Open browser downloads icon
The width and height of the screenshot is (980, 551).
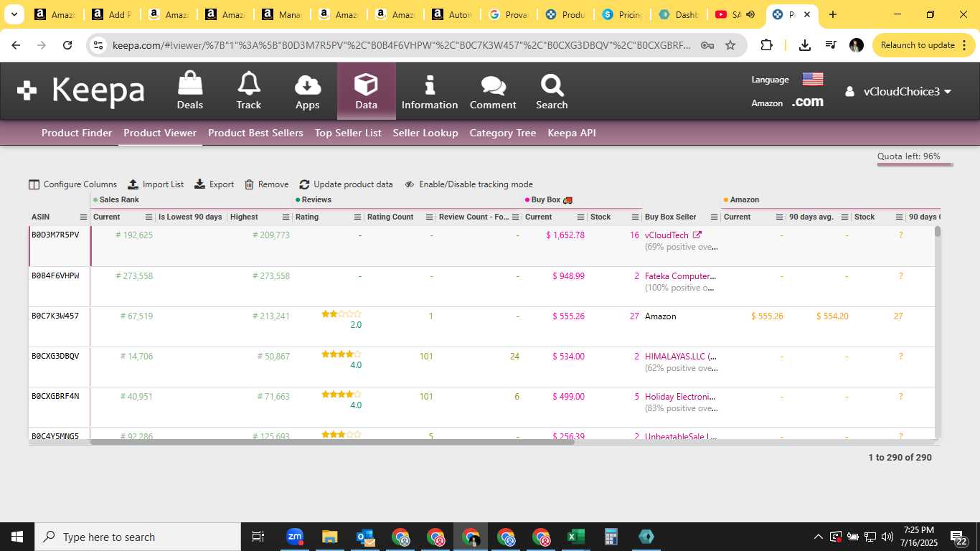[805, 45]
